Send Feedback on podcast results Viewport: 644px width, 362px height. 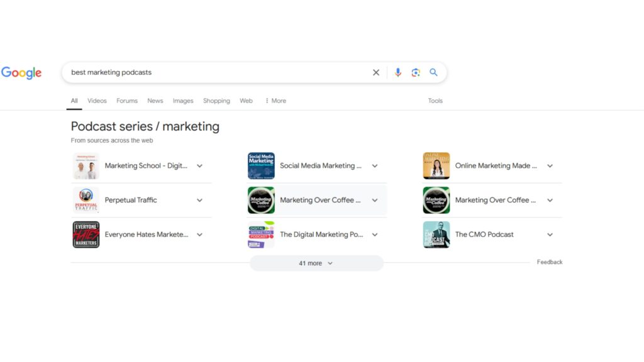(x=550, y=262)
